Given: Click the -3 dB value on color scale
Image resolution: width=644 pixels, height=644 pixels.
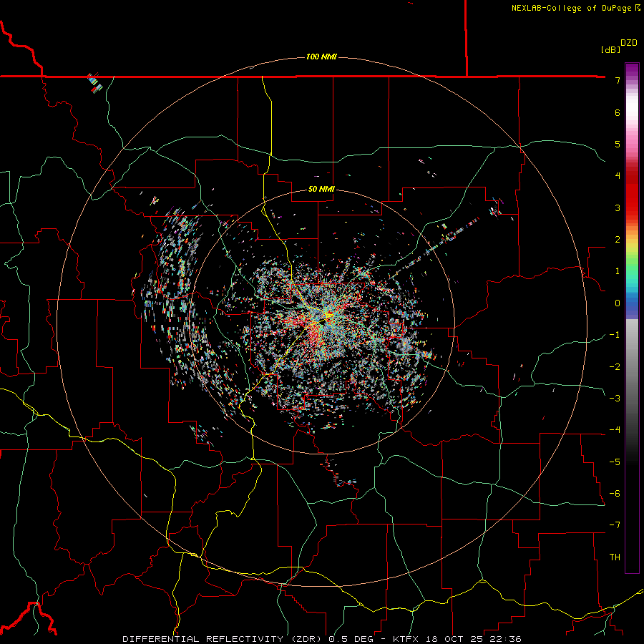Looking at the screenshot, I should [615, 399].
